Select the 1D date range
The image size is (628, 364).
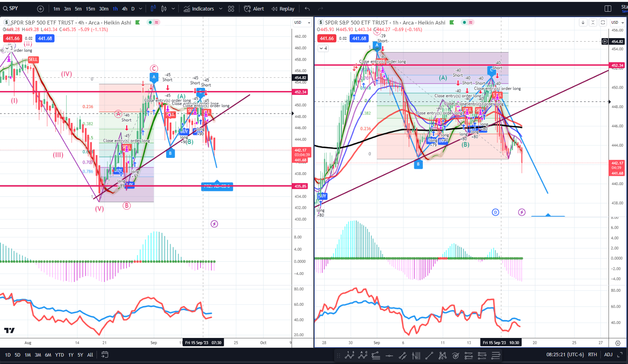click(x=8, y=355)
